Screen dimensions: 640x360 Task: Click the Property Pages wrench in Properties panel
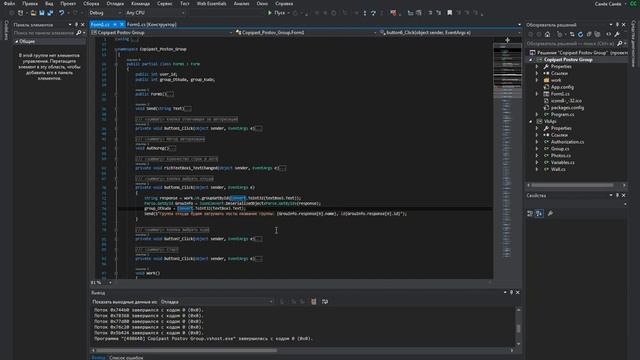[x=550, y=213]
